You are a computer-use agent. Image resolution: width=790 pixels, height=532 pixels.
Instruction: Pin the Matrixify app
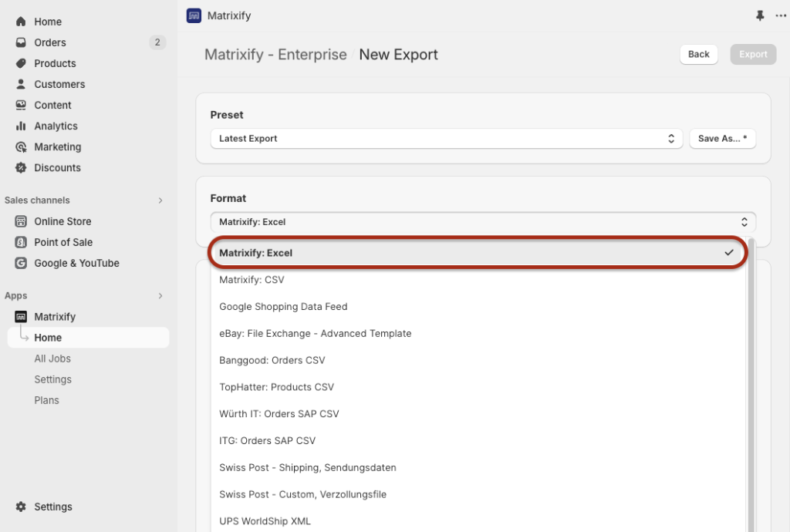click(760, 15)
